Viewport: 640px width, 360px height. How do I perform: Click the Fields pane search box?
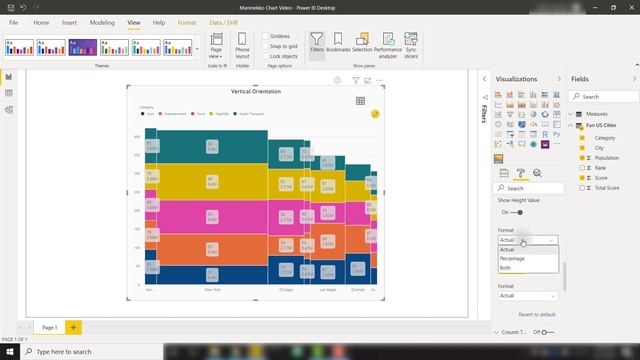(604, 96)
